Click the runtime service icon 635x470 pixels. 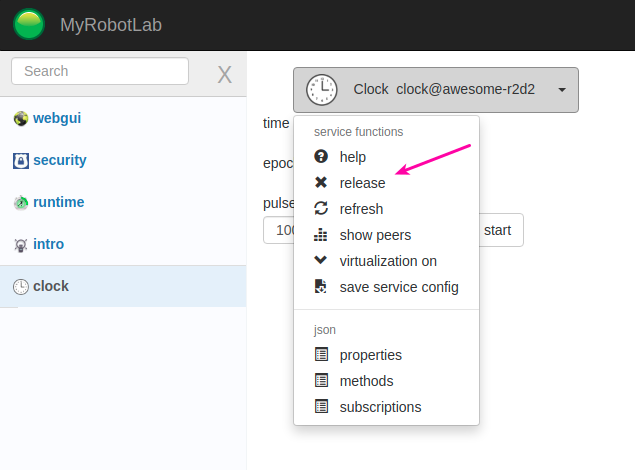[21, 202]
